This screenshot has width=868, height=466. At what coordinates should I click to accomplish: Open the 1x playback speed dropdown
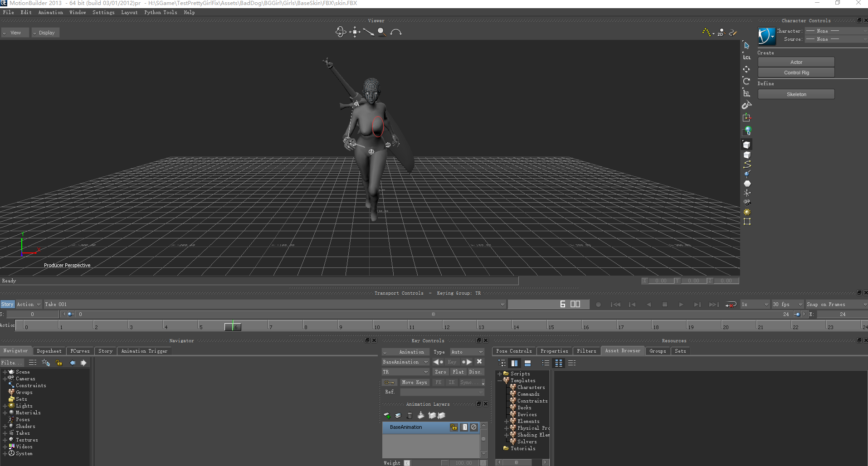pos(755,305)
